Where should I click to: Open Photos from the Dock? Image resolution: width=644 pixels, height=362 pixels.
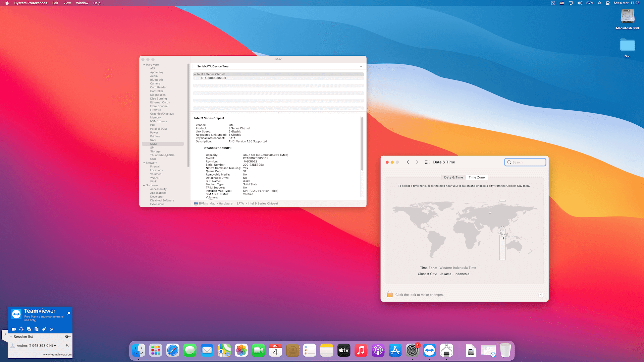pos(241,351)
